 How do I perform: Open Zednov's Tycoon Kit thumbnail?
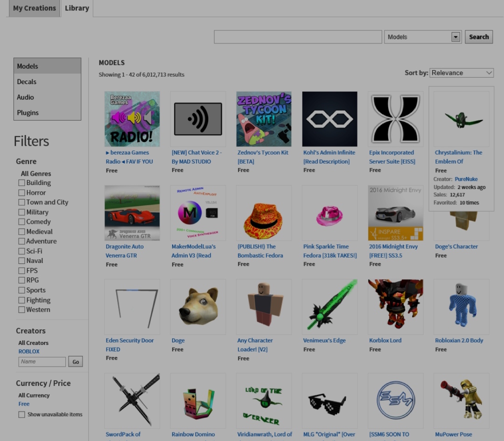point(264,119)
